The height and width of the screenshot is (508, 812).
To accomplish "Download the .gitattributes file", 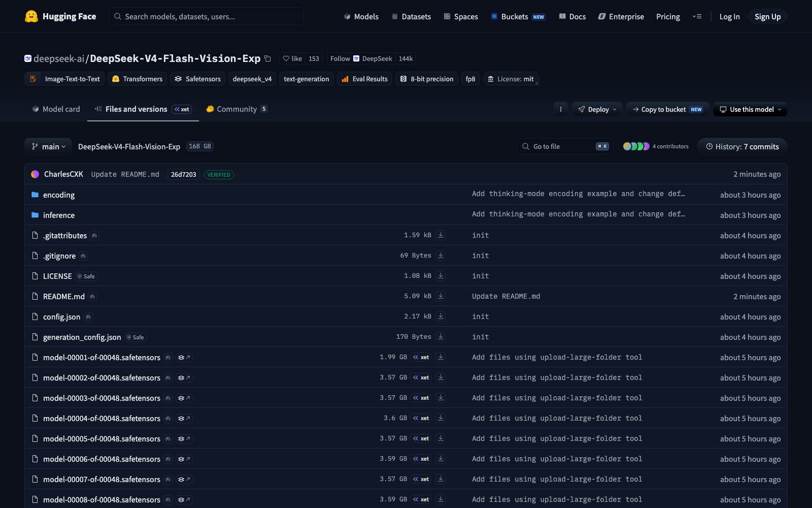I will point(441,235).
